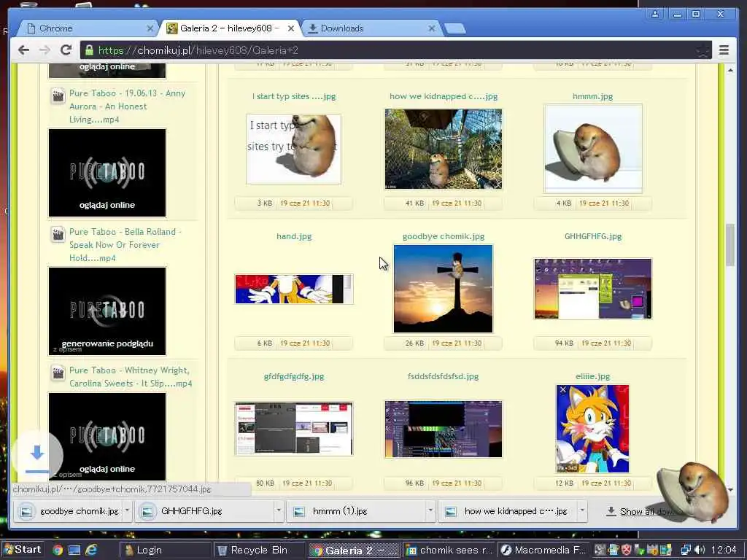Expand 'how we kidnapped c' download dropdown arrow
The image size is (747, 560).
pyautogui.click(x=581, y=510)
